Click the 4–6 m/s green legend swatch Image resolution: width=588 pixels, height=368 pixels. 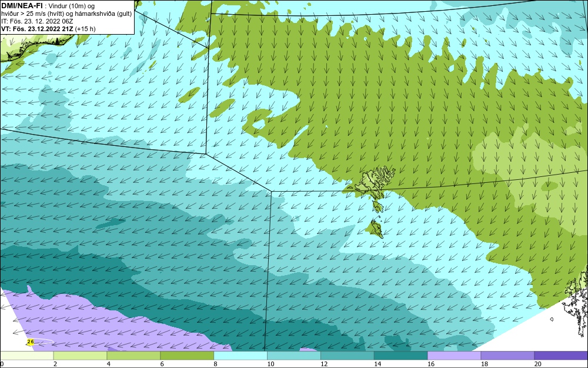pyautogui.click(x=133, y=356)
